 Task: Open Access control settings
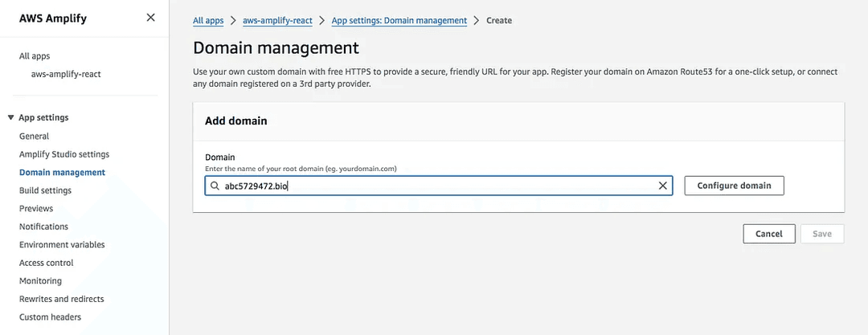[47, 263]
